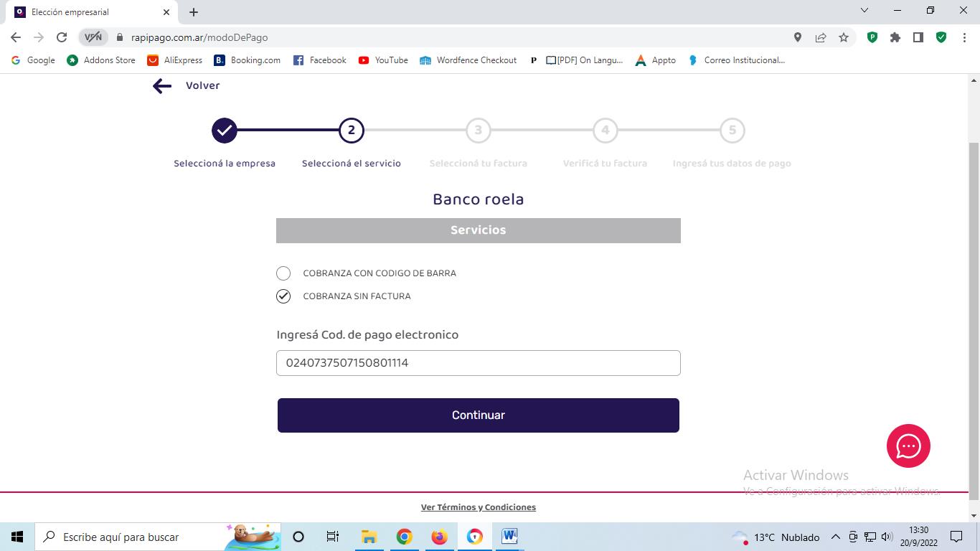Open Word from the Windows taskbar
Viewport: 980px width, 551px height.
point(509,537)
